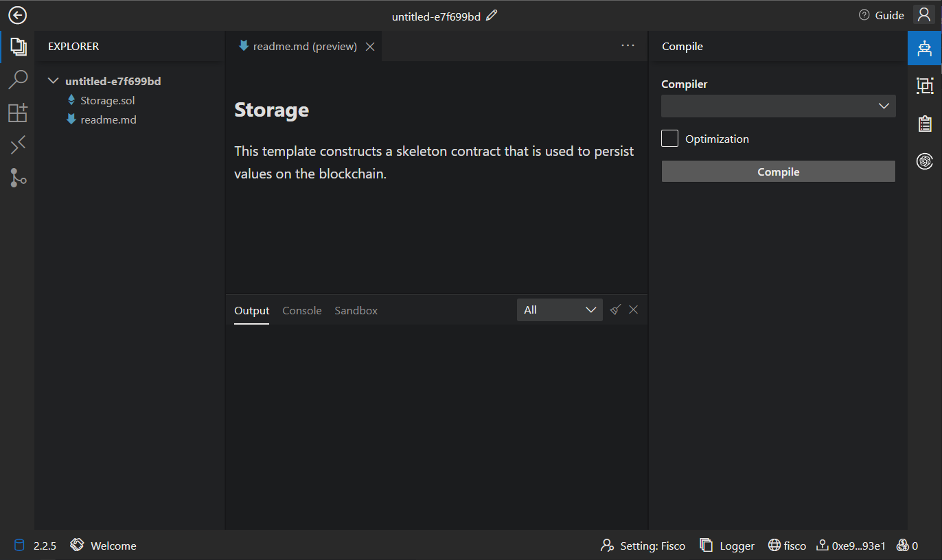Collapse the untitled-e7f699bd project folder
Screen dimensions: 942x560
(54, 81)
